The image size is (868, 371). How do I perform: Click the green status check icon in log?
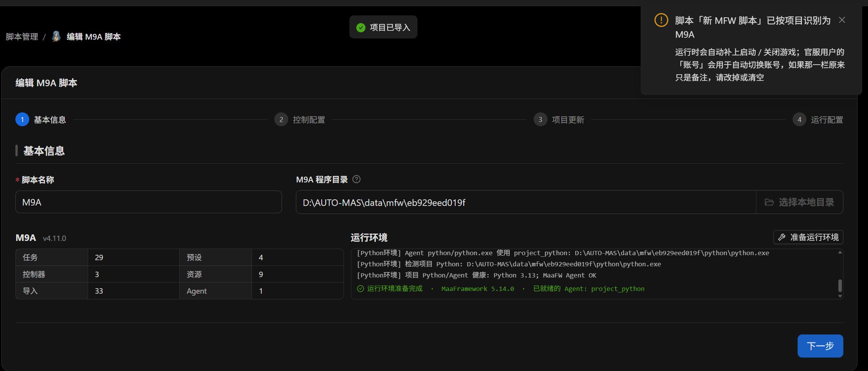point(361,289)
